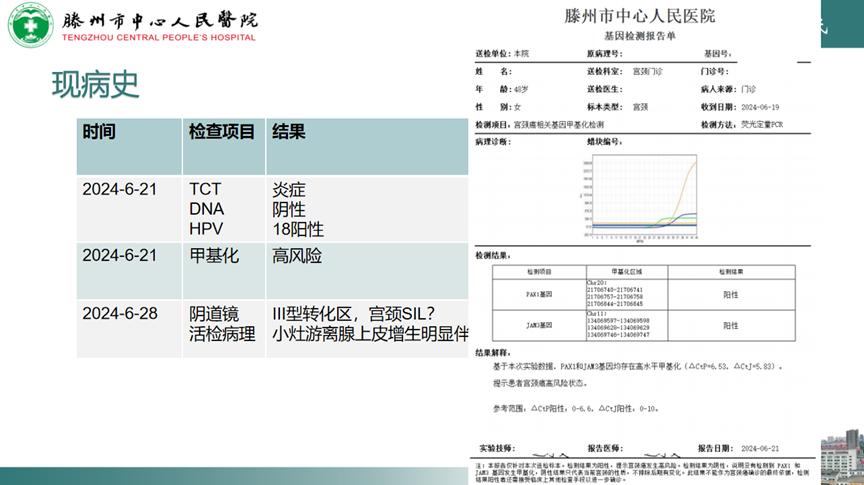Select the Chr20 methylation region coordinates

coord(615,293)
